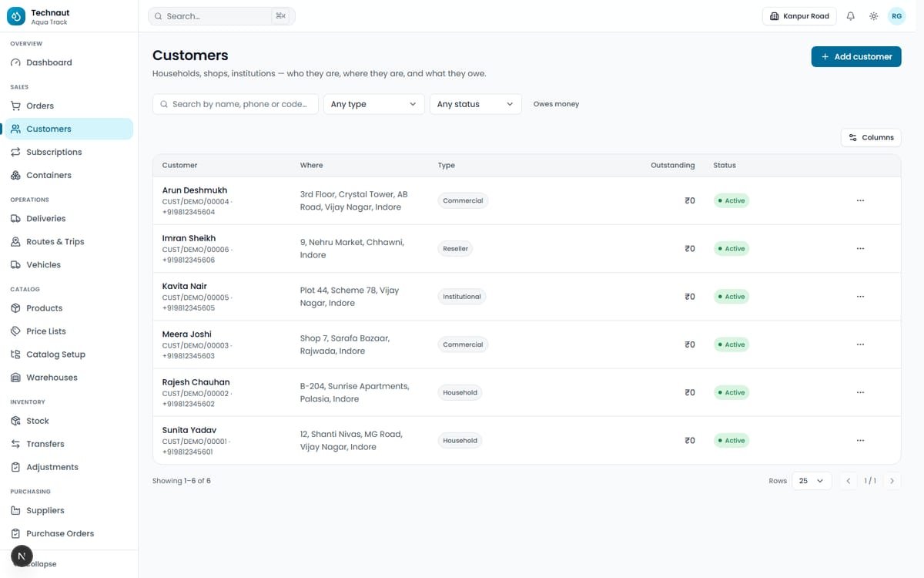Open row actions for Kavita Nair
924x578 pixels.
click(860, 297)
